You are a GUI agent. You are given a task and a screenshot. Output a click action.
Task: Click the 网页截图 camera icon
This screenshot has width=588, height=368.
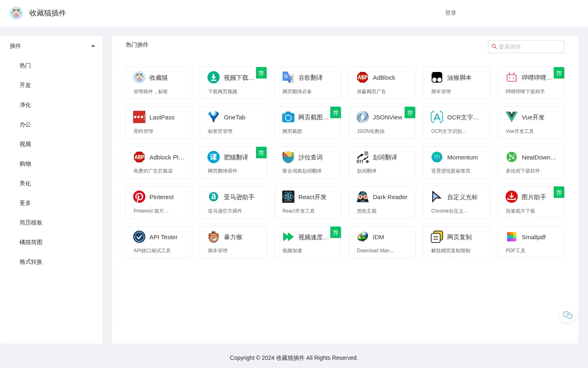[288, 117]
